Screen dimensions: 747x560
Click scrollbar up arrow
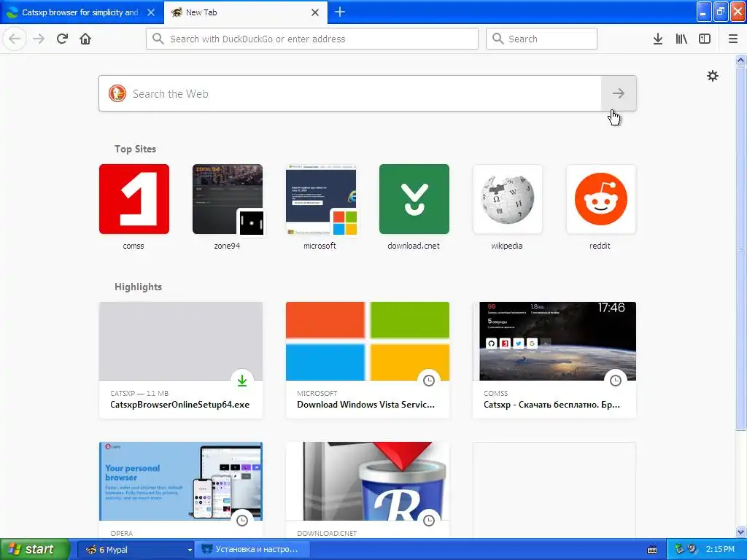[x=740, y=60]
